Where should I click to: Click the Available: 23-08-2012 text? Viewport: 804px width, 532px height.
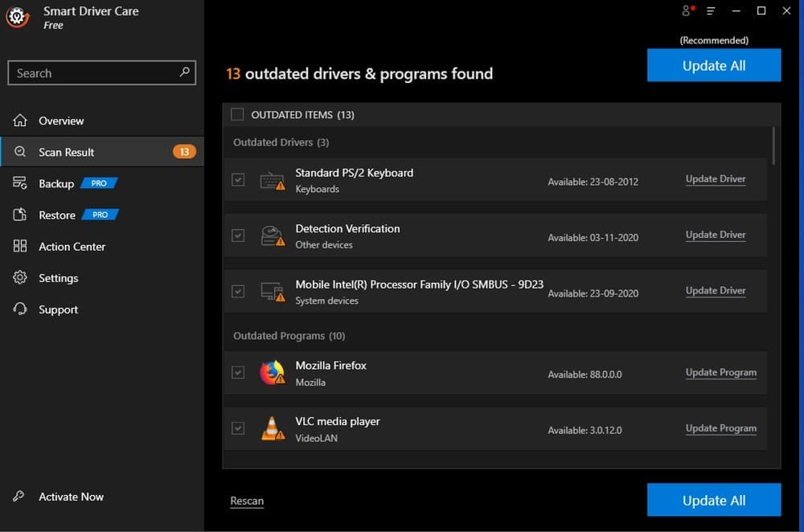(593, 182)
